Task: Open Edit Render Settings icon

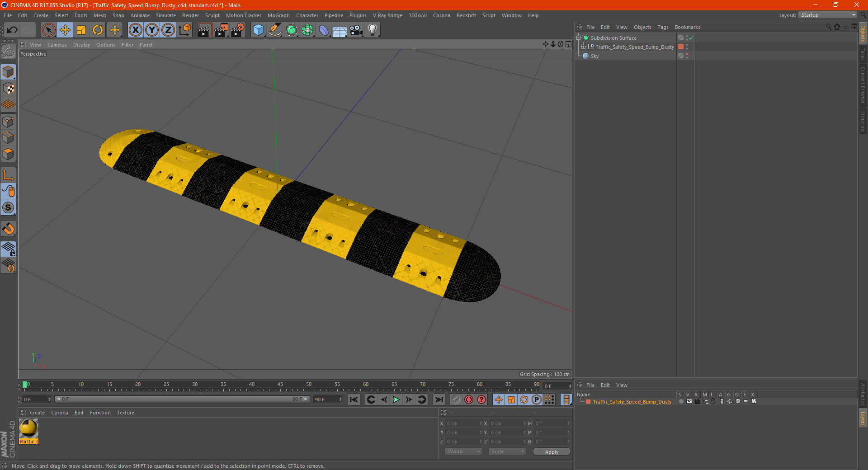Action: pos(237,30)
